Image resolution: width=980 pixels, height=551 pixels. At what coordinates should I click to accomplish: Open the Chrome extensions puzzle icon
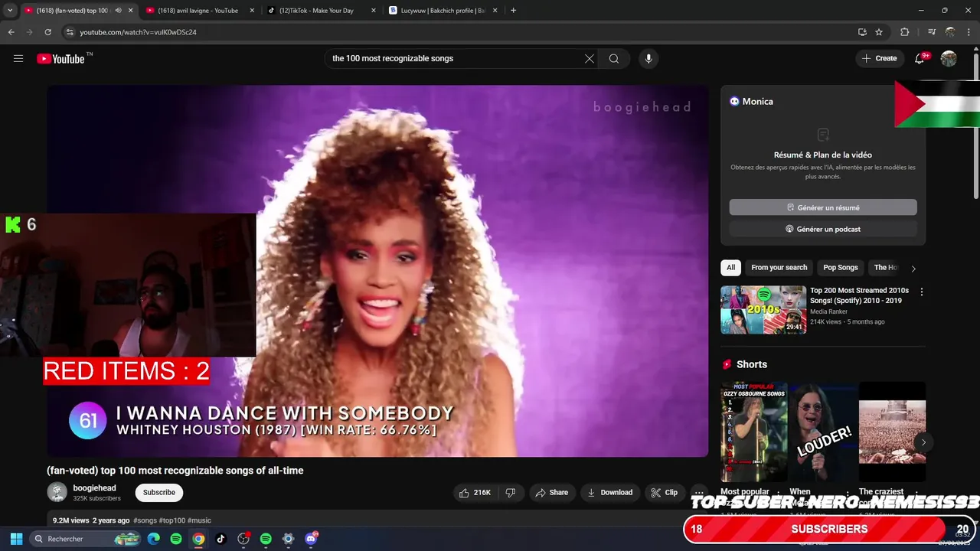[x=905, y=32]
